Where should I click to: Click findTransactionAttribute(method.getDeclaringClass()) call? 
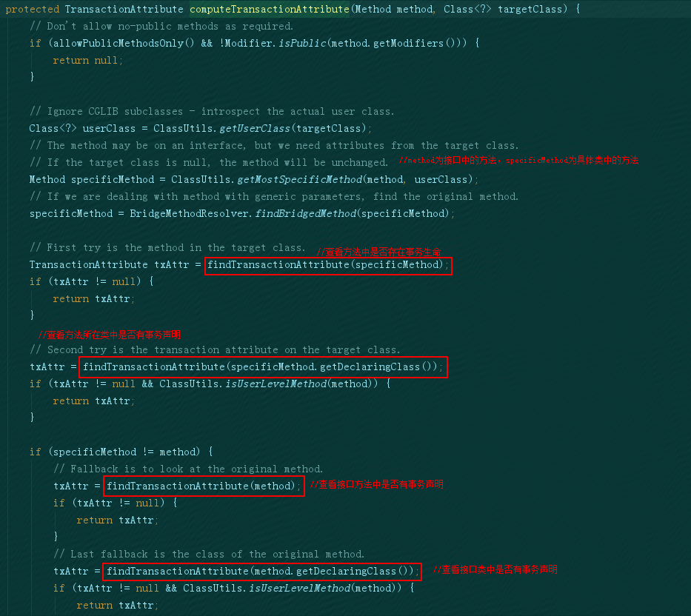260,572
